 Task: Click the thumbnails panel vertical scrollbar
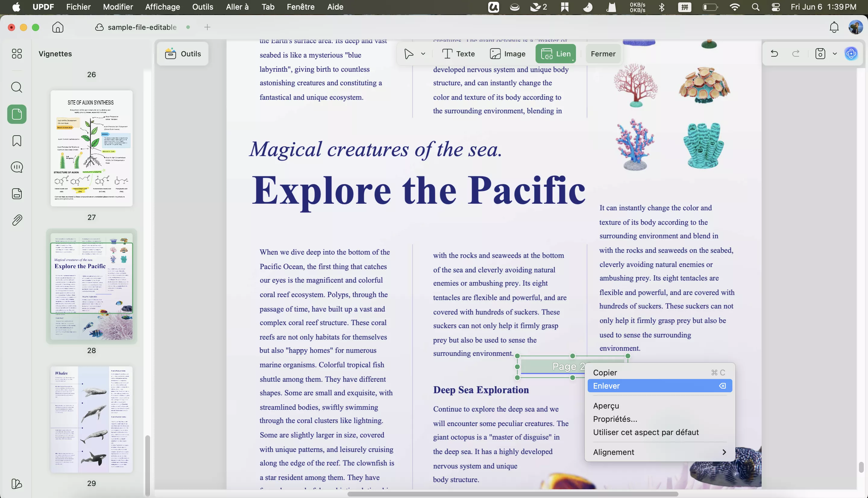[x=147, y=465]
